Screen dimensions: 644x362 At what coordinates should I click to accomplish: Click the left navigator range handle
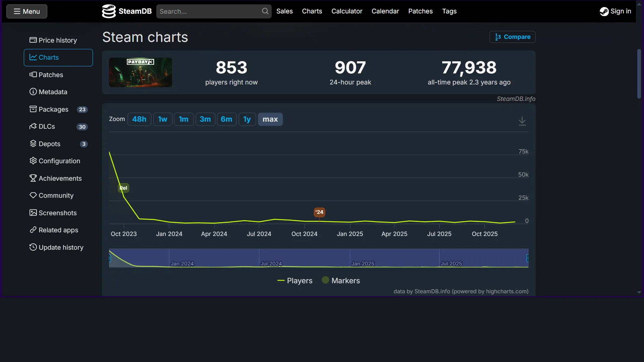pyautogui.click(x=110, y=258)
